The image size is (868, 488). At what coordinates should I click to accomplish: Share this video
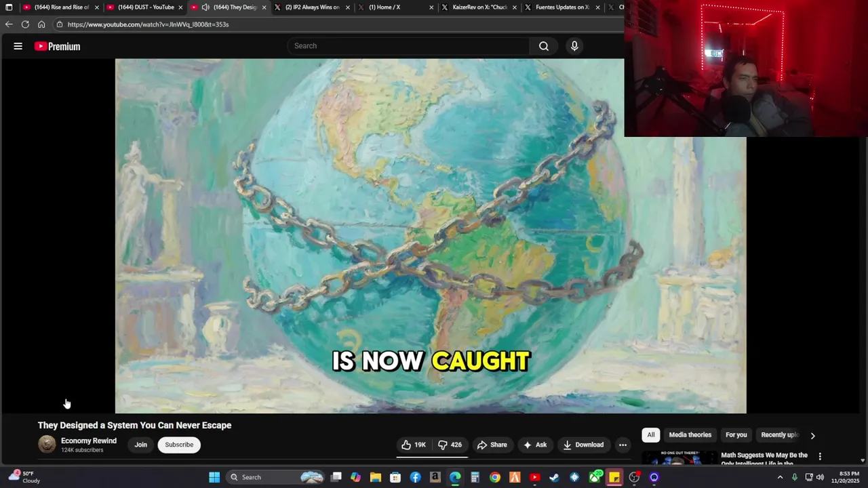(492, 445)
